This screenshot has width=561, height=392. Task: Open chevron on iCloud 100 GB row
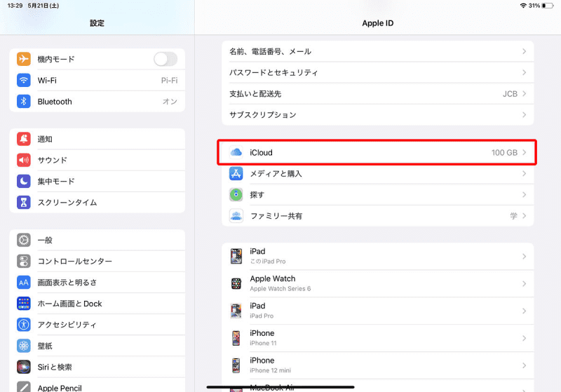pyautogui.click(x=524, y=152)
